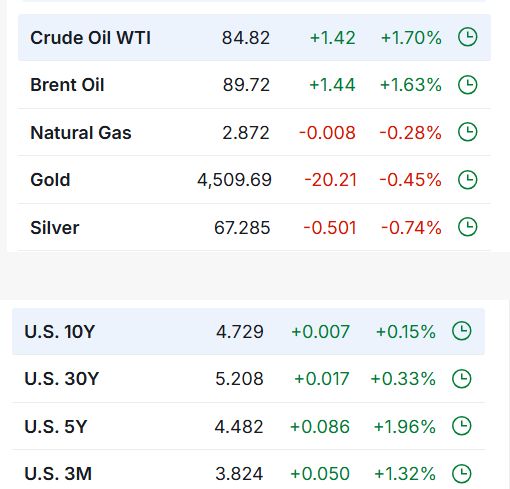The image size is (510, 489).
Task: Click the clock icon in Natural Gas row
Action: click(467, 132)
